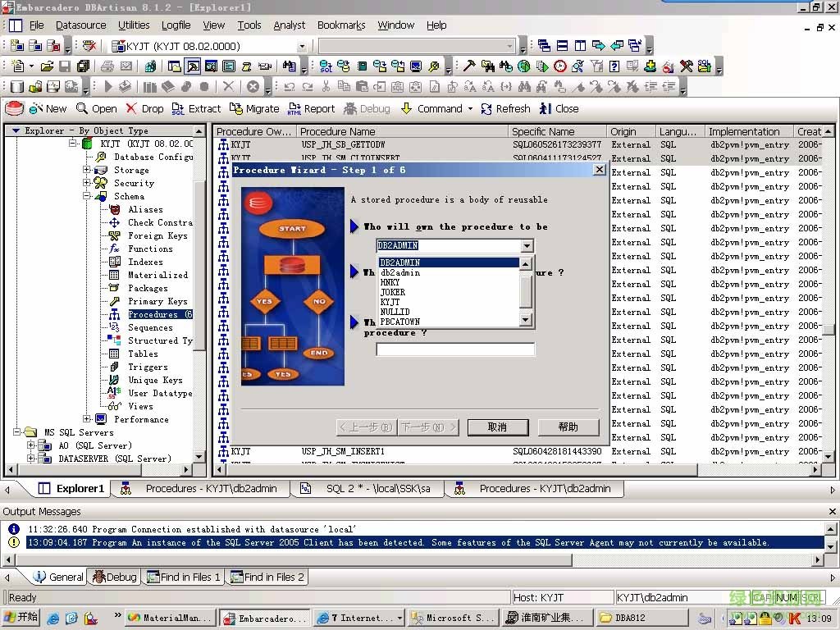Open the KYJT datasource dropdown
This screenshot has height=630, width=840.
pos(302,47)
